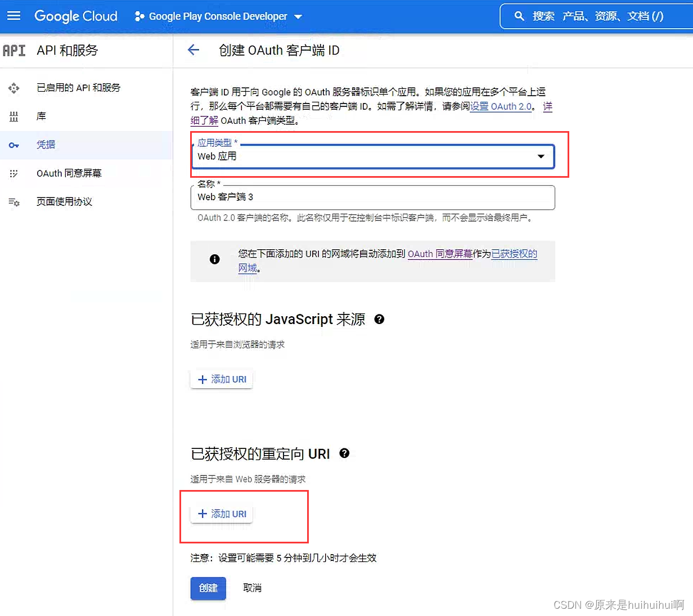
Task: Select the 凭据 key icon in sidebar
Action: 13,145
